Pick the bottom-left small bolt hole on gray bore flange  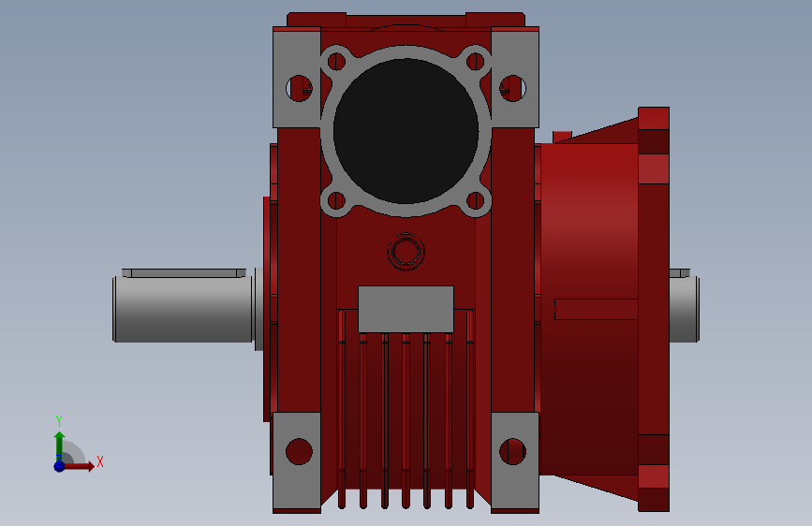336,200
